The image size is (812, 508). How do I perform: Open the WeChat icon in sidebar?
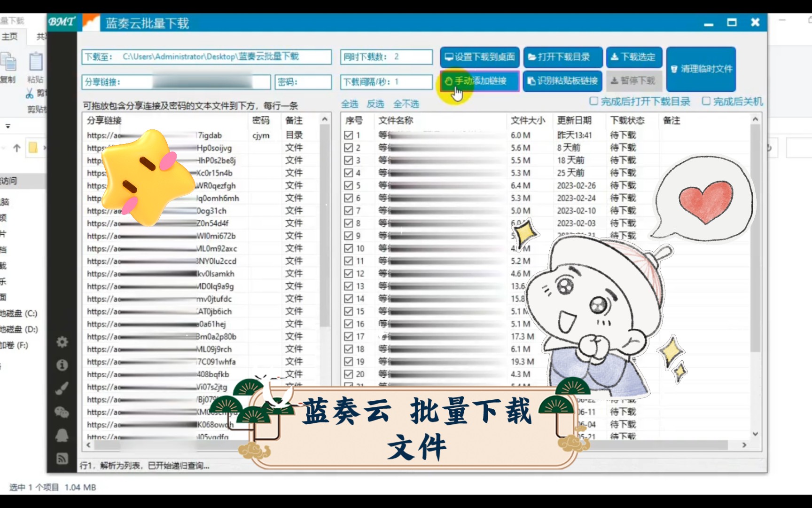click(62, 412)
